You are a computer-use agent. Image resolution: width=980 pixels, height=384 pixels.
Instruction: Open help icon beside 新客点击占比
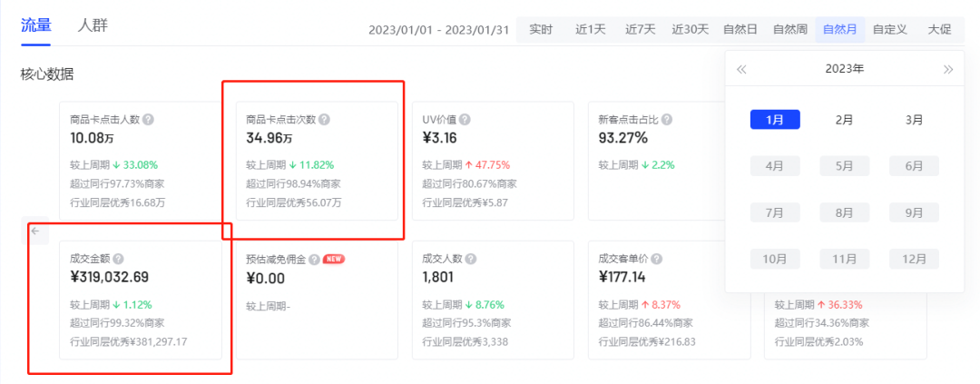click(x=667, y=120)
